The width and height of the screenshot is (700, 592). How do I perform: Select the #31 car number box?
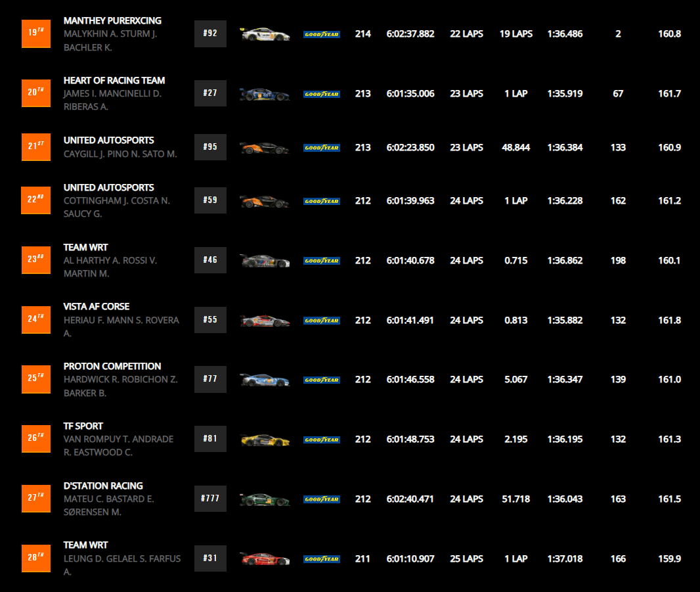coord(210,558)
